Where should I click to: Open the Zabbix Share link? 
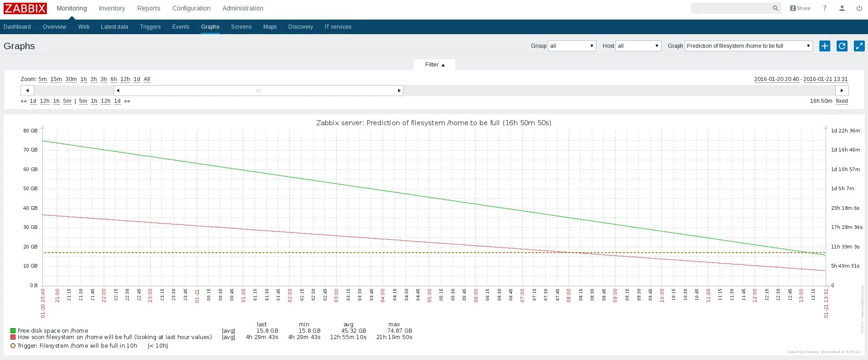[x=800, y=8]
